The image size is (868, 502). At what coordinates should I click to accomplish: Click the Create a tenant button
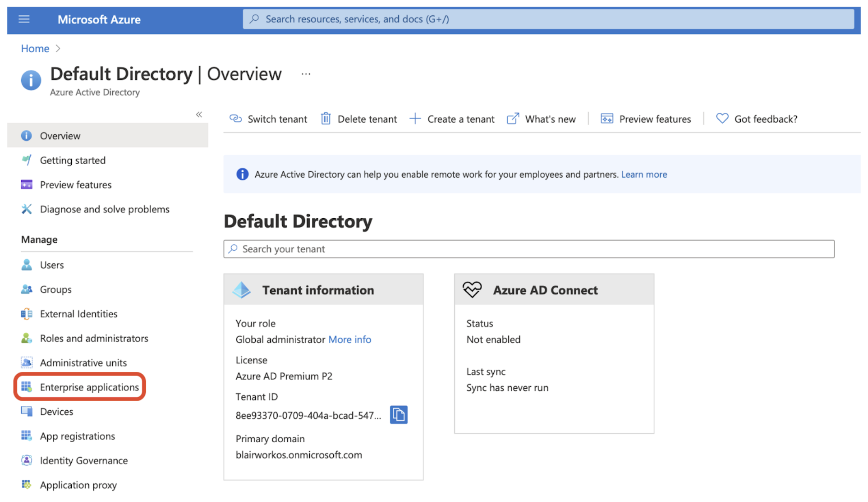click(452, 119)
